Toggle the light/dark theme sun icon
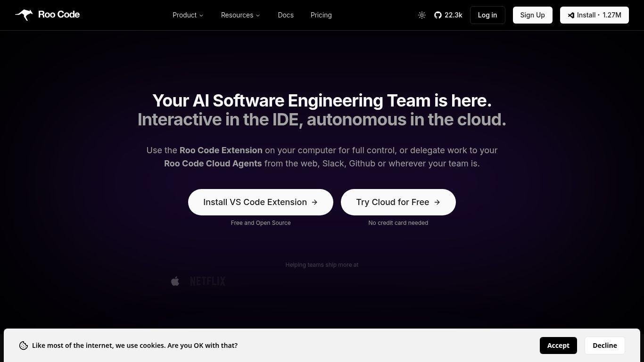644x362 pixels. click(x=422, y=15)
